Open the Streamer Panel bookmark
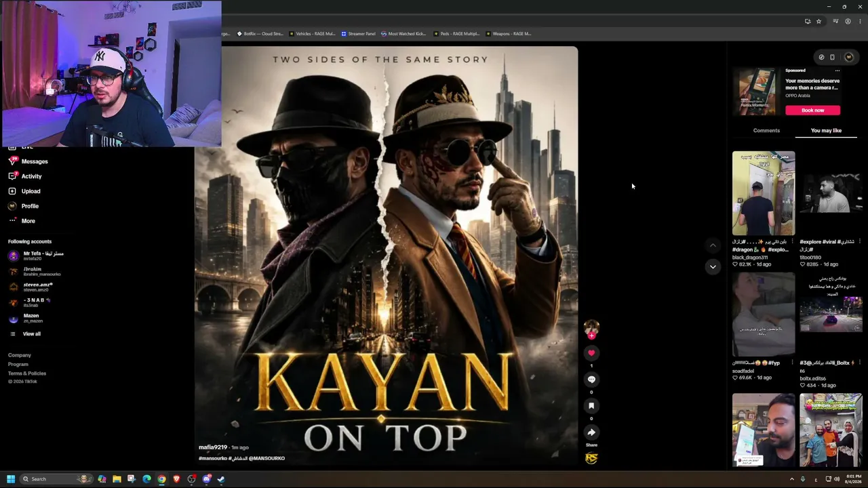 pos(358,33)
